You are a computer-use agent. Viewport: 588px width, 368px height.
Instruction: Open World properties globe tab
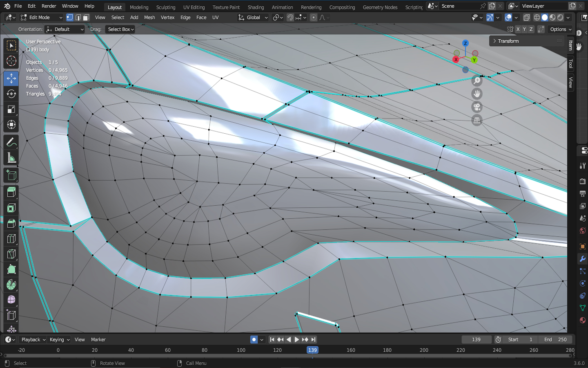pos(583,231)
